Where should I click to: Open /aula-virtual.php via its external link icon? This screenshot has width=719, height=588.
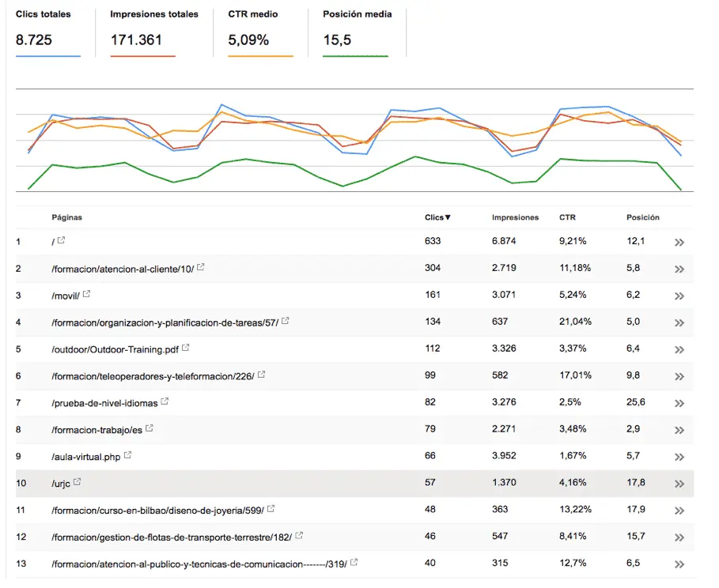point(127,456)
